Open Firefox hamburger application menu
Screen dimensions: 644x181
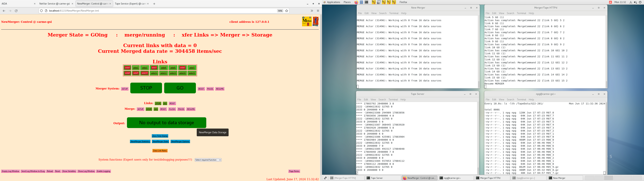(318, 11)
